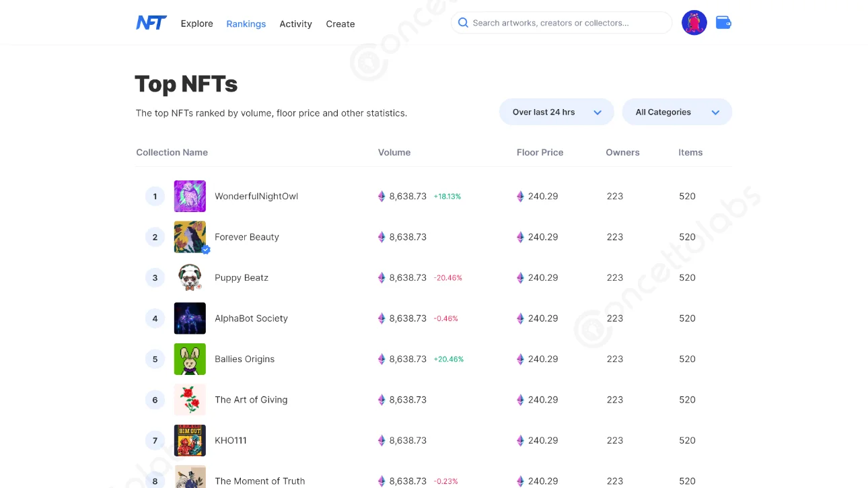Image resolution: width=868 pixels, height=488 pixels.
Task: Open the wallet icon in the top bar
Action: pos(723,22)
